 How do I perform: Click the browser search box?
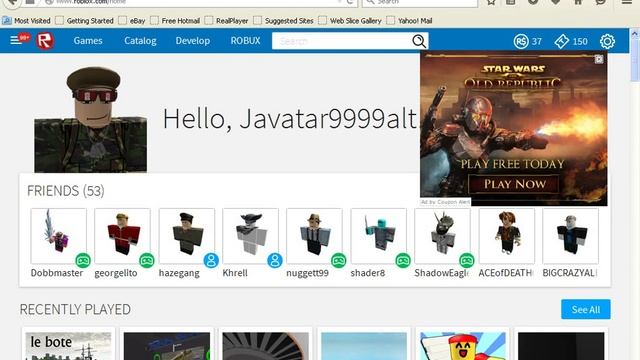(420, 2)
